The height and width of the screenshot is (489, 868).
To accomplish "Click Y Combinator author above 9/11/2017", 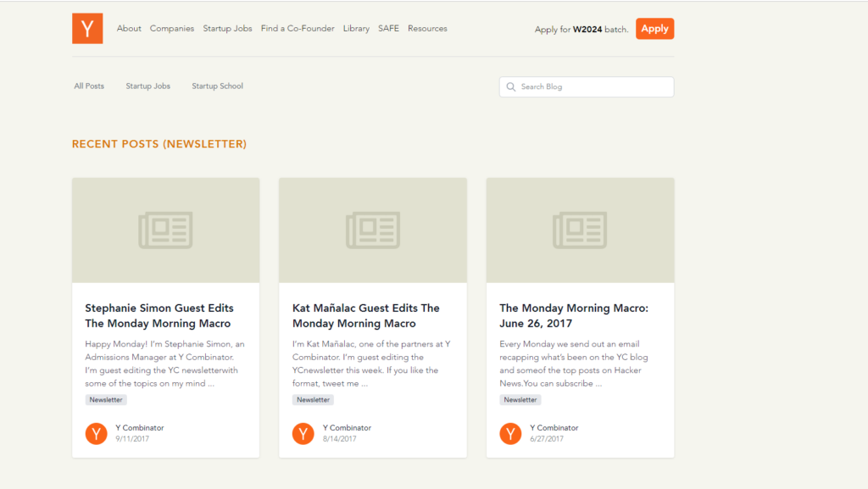I will pyautogui.click(x=140, y=428).
